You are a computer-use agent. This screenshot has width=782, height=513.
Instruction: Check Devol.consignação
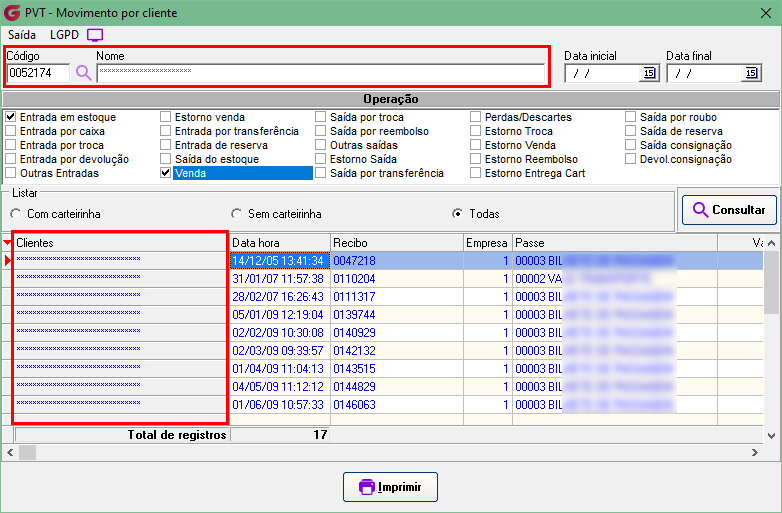[631, 159]
